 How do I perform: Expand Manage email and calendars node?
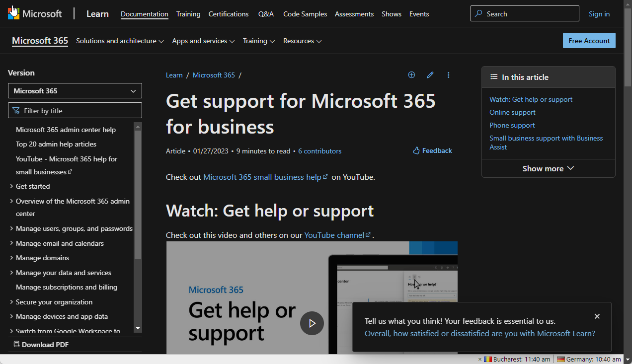point(11,243)
